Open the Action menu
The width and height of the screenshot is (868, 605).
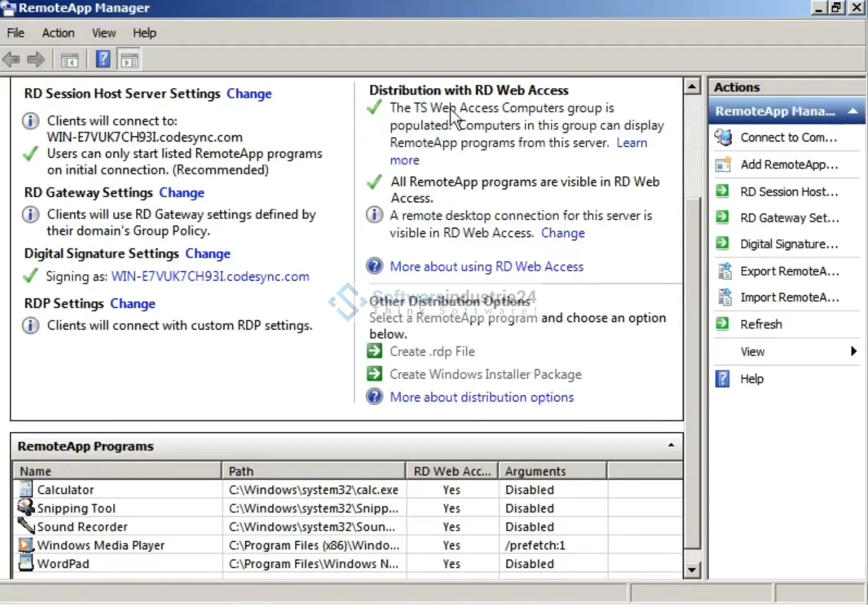tap(58, 33)
